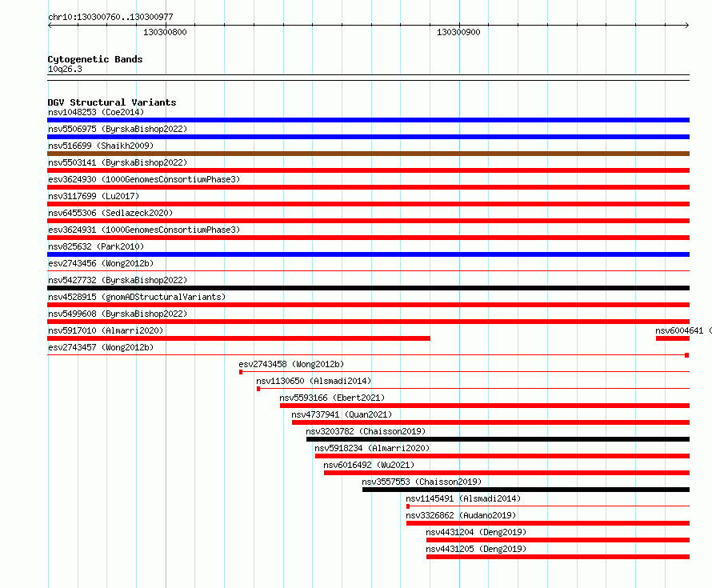Open nsv5506975 (ByrskaBishop2022) variant label
Screen dimensions: 712x588
coord(118,129)
